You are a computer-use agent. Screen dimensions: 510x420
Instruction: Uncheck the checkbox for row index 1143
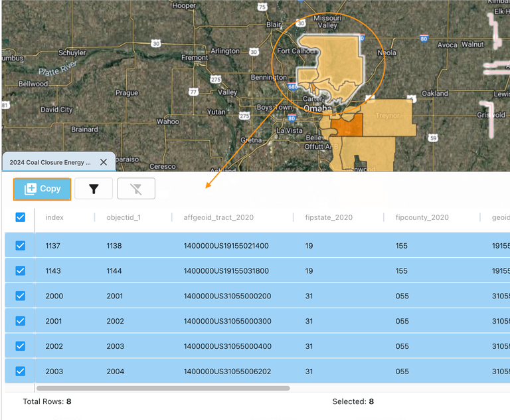point(20,270)
